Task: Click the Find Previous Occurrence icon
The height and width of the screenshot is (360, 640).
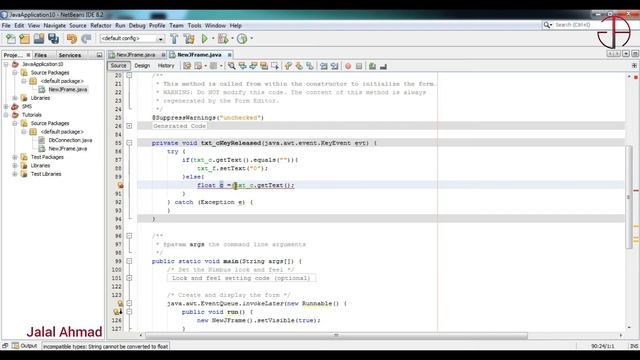Action: pyautogui.click(x=242, y=66)
